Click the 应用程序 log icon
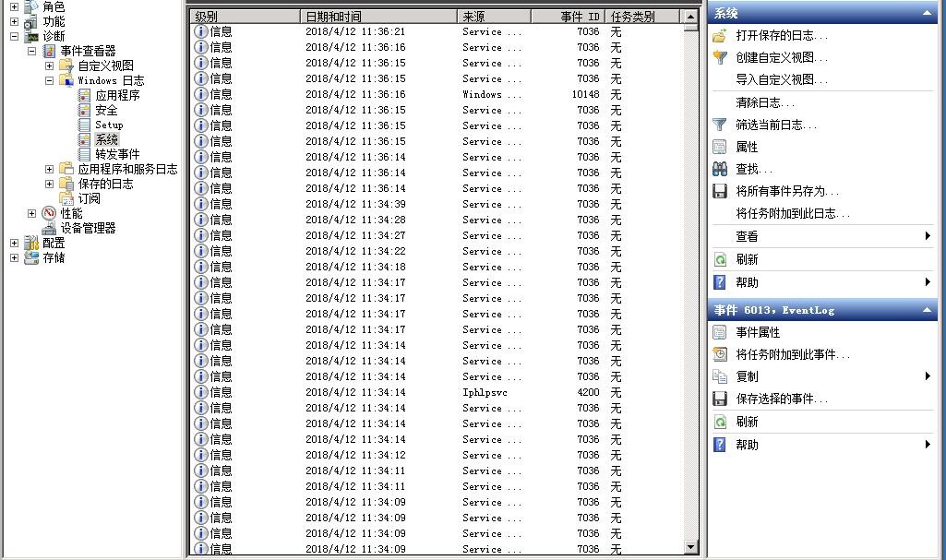Screen dimensions: 946x560 click(x=85, y=95)
